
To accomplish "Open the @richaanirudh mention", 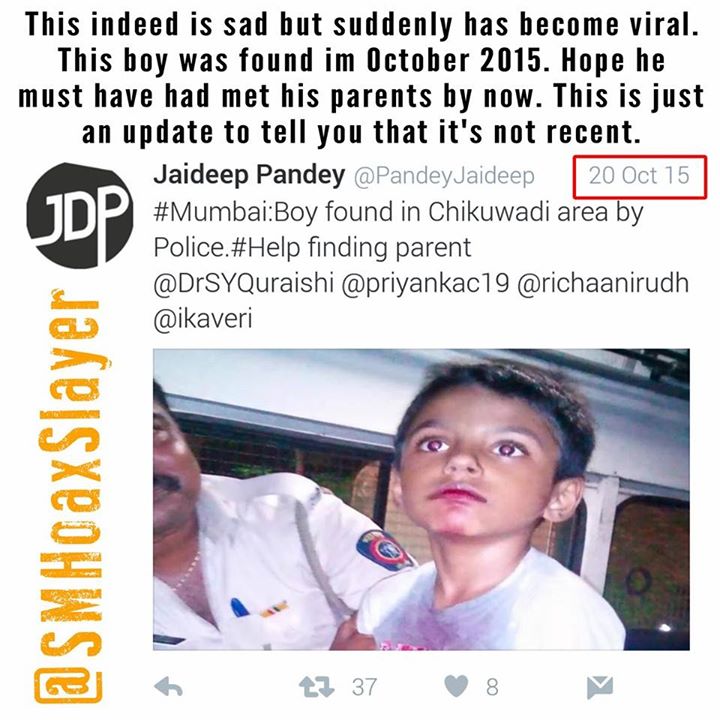I will 603,283.
